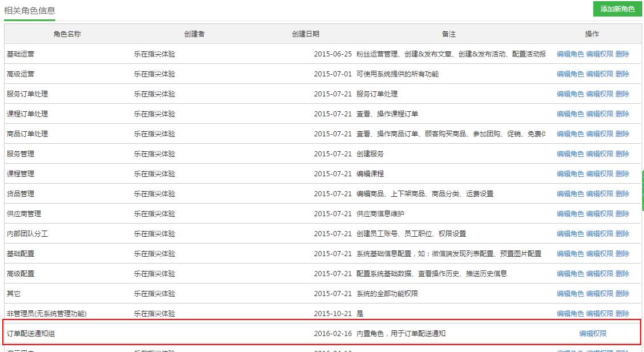Click the 角色名称 column header
Viewport: 644px width, 352px height.
67,34
